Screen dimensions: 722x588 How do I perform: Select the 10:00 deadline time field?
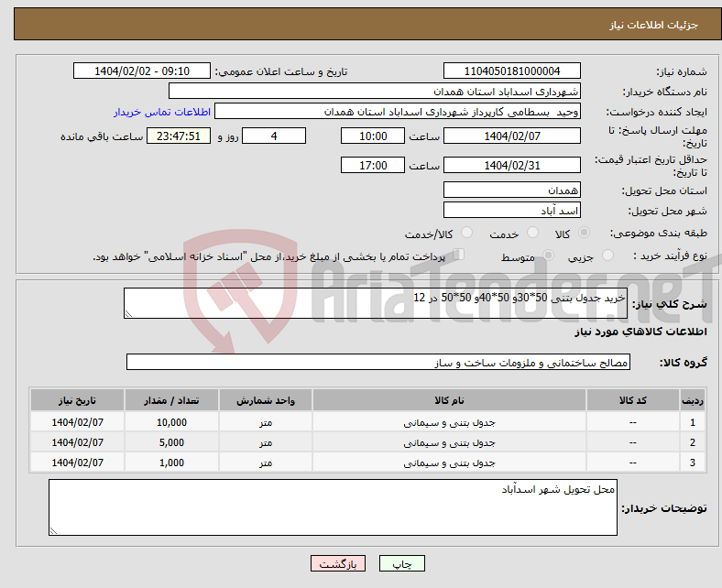coord(371,136)
